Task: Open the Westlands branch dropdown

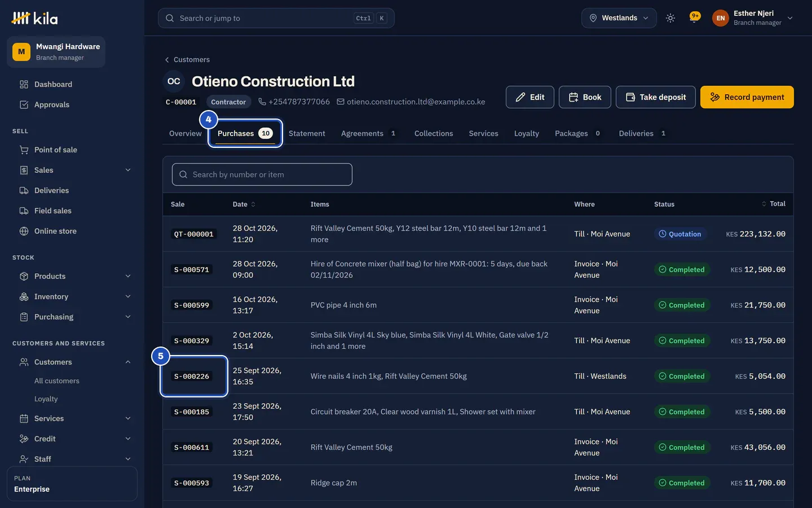Action: (619, 18)
